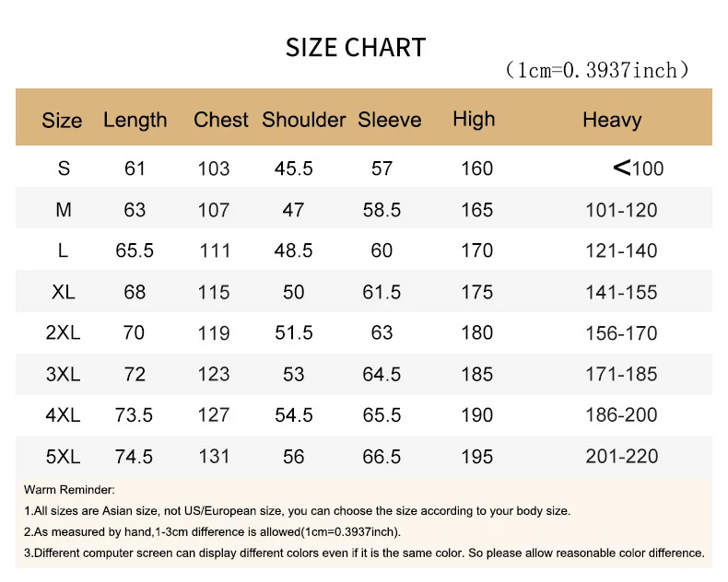Select the Asian size reminder line
The image size is (728, 582).
[x=297, y=510]
